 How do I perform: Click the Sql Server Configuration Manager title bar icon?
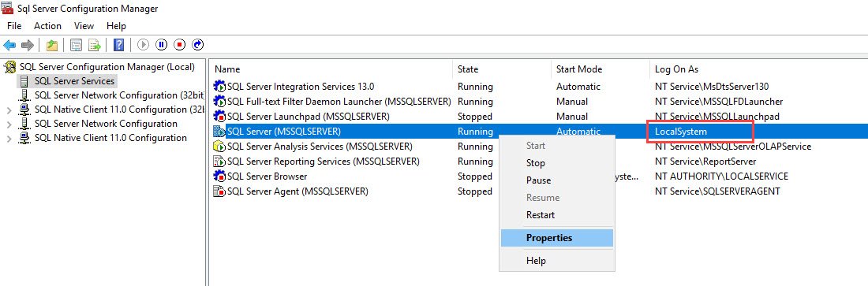coord(7,8)
